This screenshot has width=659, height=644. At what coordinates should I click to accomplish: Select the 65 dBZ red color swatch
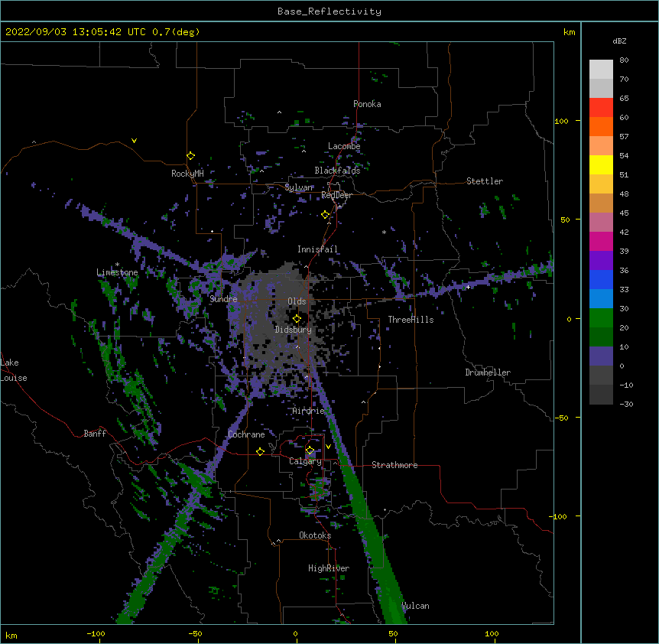(601, 107)
